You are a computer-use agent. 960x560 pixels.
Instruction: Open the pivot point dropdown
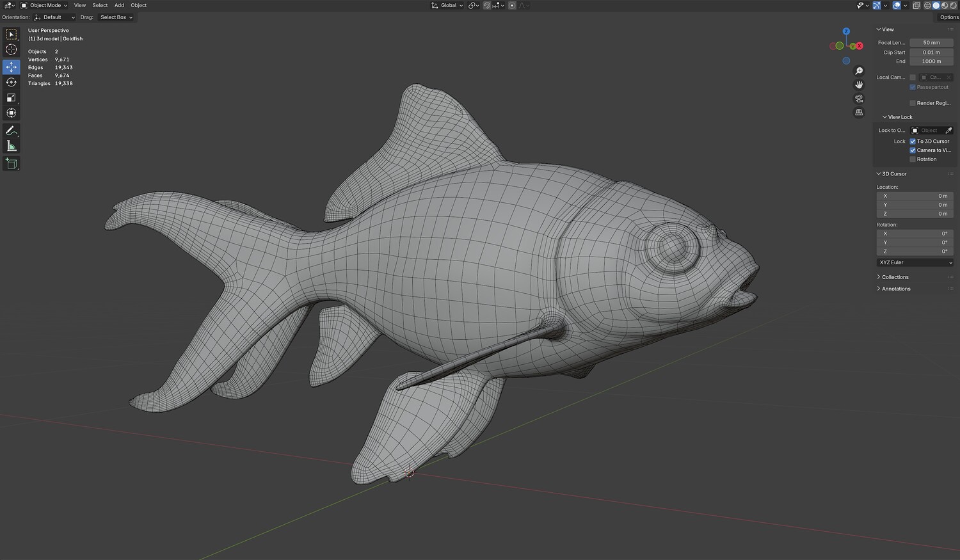pos(474,5)
